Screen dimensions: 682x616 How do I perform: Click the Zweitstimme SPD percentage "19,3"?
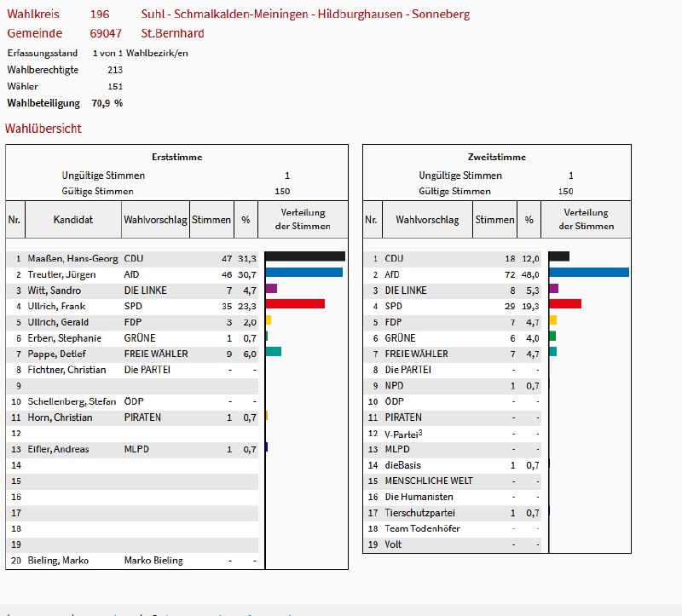530,307
